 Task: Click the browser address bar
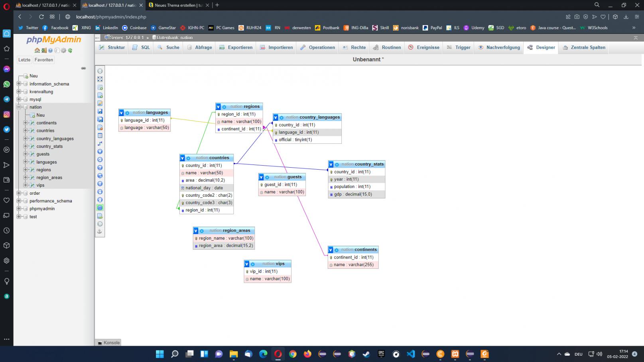(x=111, y=17)
